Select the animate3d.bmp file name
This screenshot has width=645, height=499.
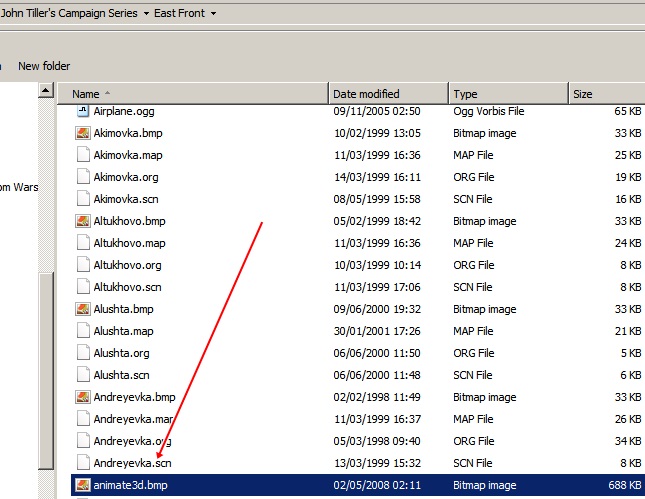[130, 485]
